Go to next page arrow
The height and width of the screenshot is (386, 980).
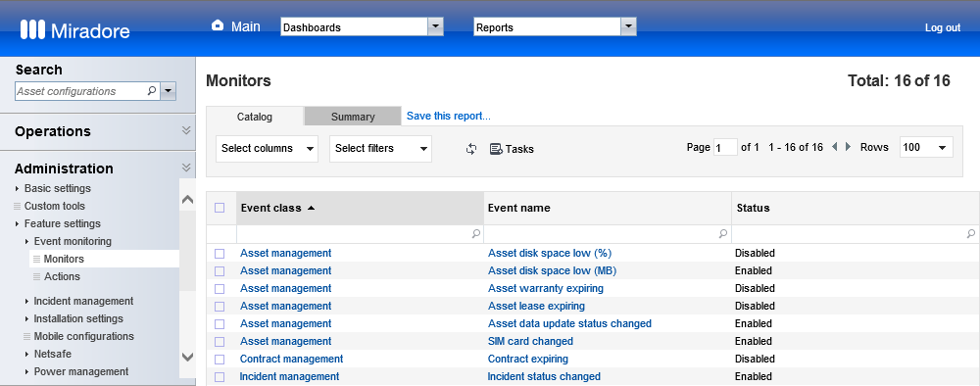tap(848, 147)
